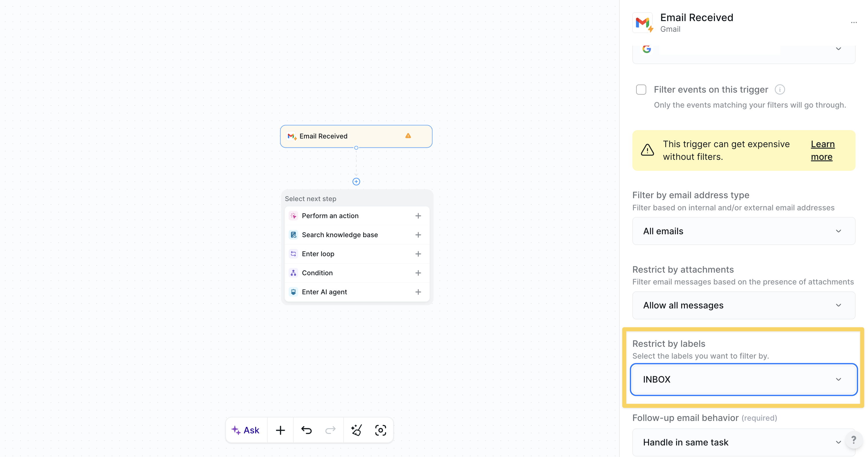Click the plus icon in the bottom toolbar
The image size is (868, 457).
[280, 430]
